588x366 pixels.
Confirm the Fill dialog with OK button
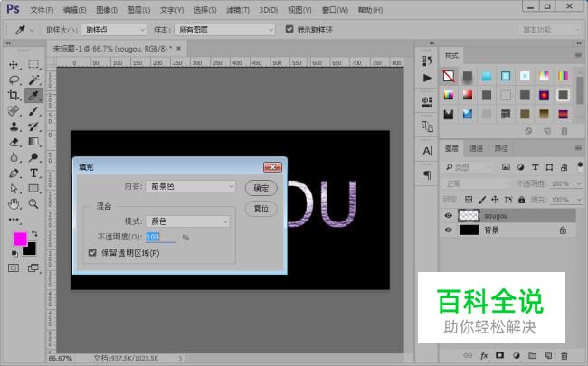coord(261,188)
